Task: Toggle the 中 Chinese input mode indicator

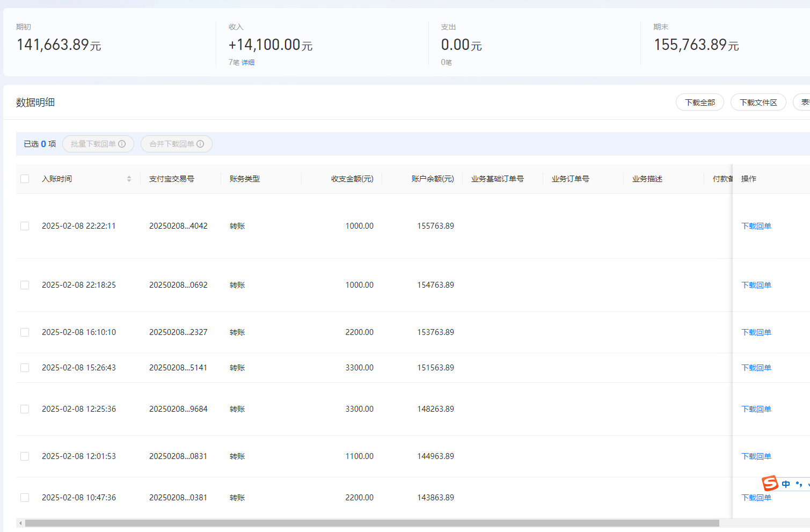Action: tap(786, 484)
